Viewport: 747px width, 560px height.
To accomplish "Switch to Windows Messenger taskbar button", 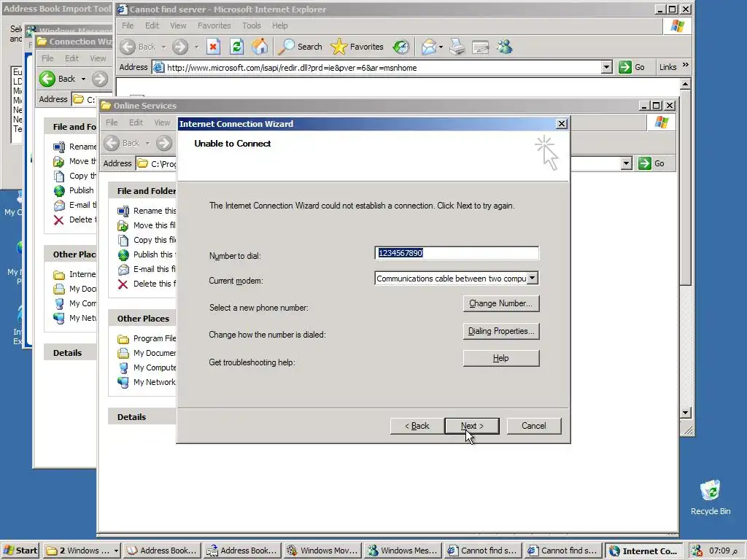I will pyautogui.click(x=403, y=551).
